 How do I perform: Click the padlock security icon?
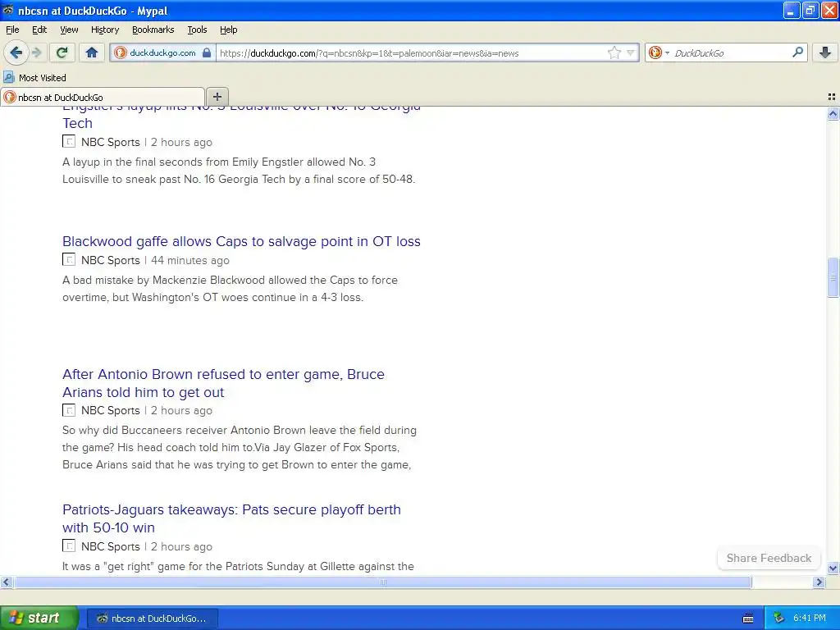tap(207, 52)
